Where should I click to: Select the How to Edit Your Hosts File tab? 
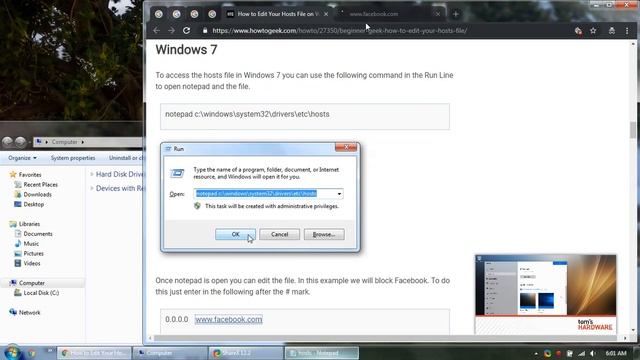278,14
